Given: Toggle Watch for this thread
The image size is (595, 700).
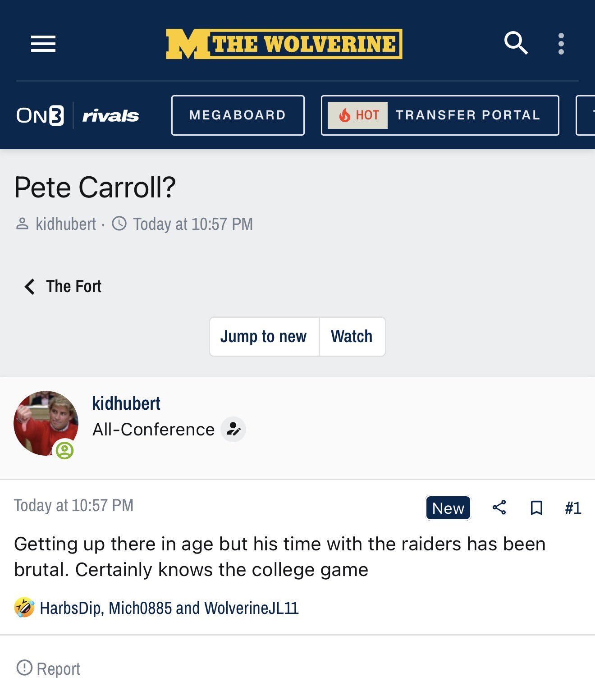Looking at the screenshot, I should click(352, 337).
